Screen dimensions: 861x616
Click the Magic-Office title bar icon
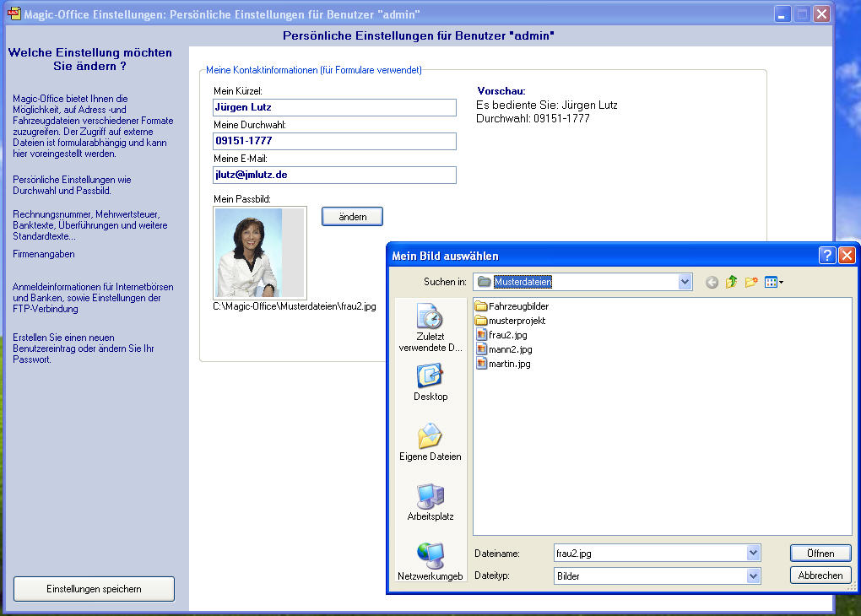(x=14, y=14)
